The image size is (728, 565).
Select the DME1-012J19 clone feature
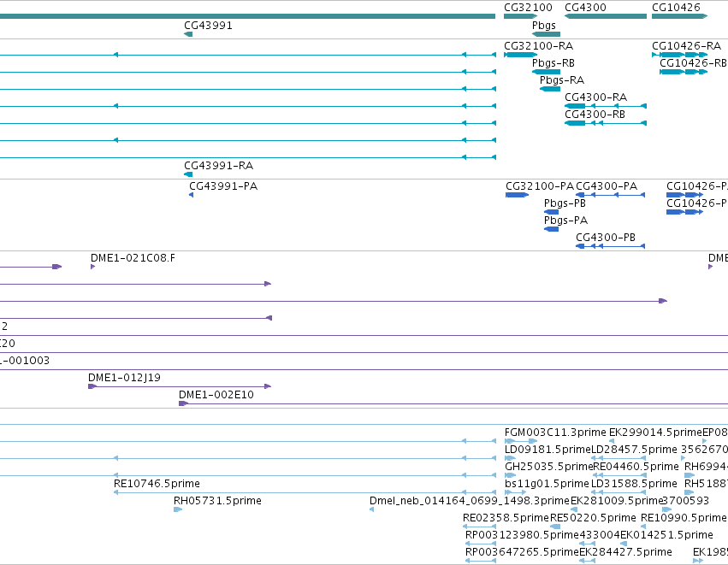[180, 386]
